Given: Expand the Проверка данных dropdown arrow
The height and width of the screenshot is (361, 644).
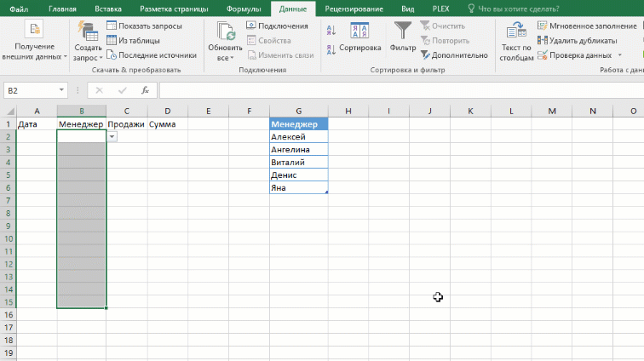Looking at the screenshot, I should point(620,55).
